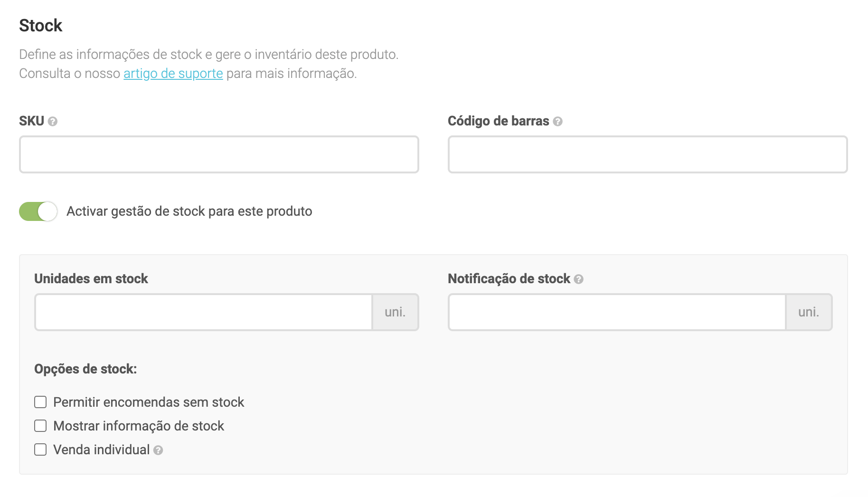Click the Código de barras label text

click(x=498, y=121)
